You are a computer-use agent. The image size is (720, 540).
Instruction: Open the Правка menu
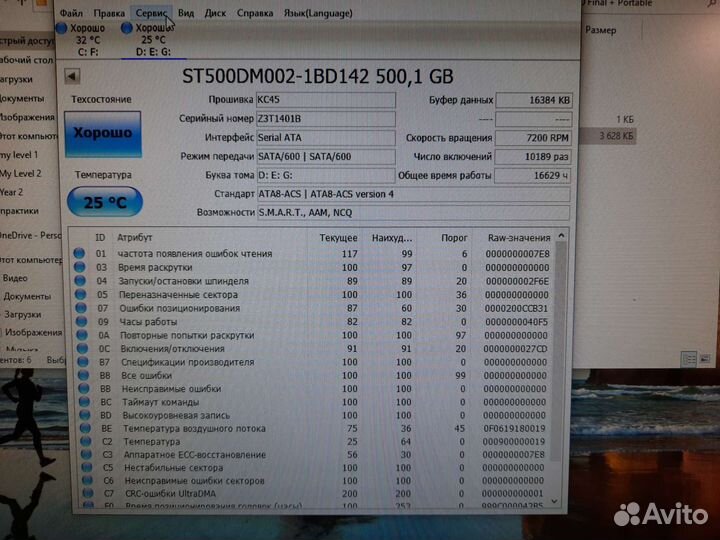109,13
